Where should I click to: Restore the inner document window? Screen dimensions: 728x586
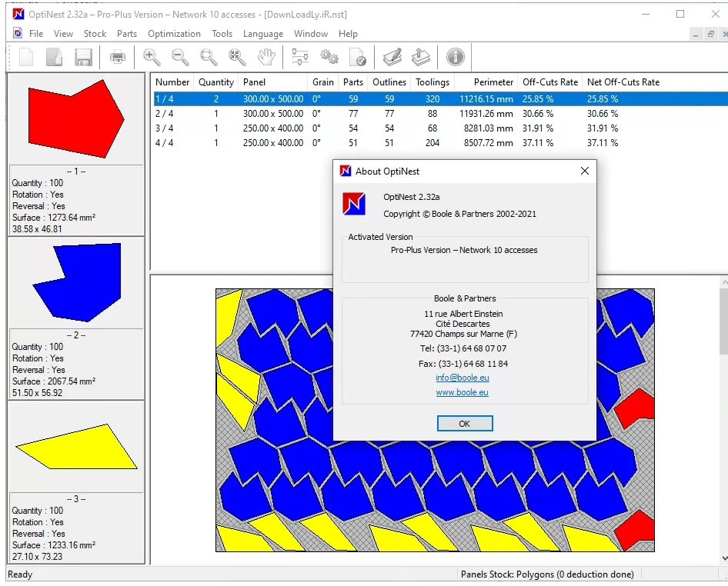[710, 35]
